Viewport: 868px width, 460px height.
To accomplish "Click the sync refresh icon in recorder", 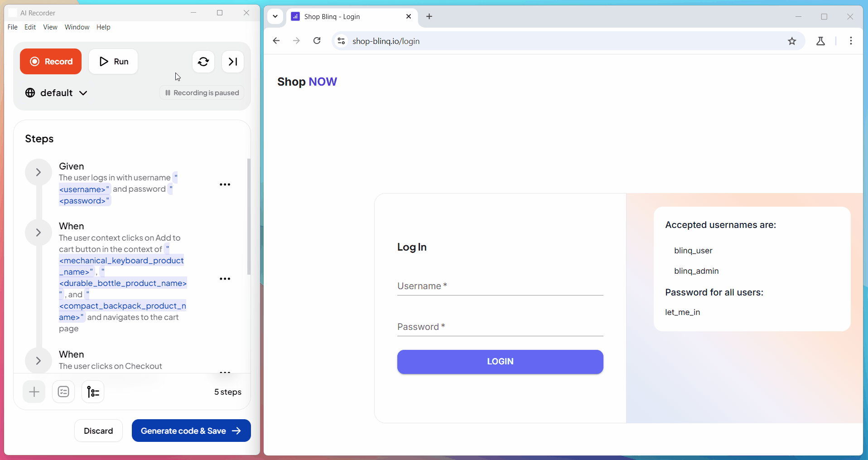I will (203, 62).
